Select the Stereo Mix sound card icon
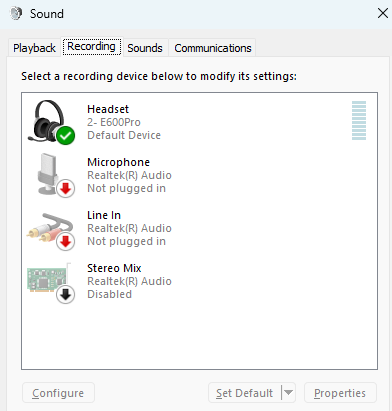Screen dimensions: 392x411 click(51, 283)
